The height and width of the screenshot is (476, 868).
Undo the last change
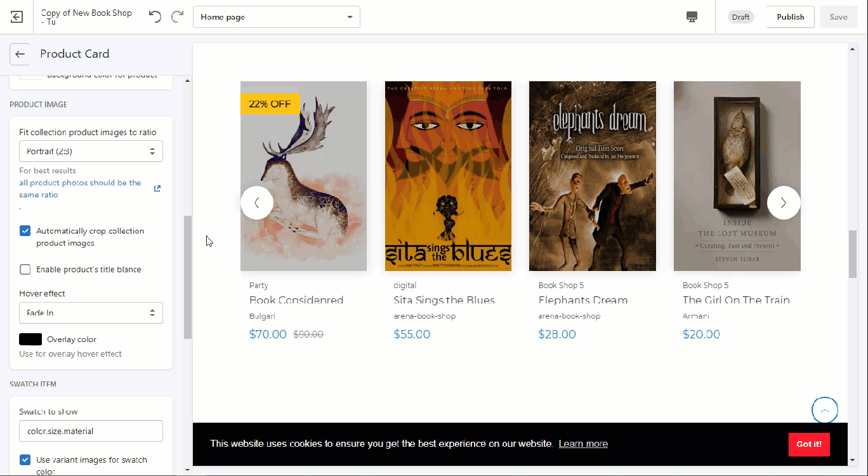tap(155, 17)
